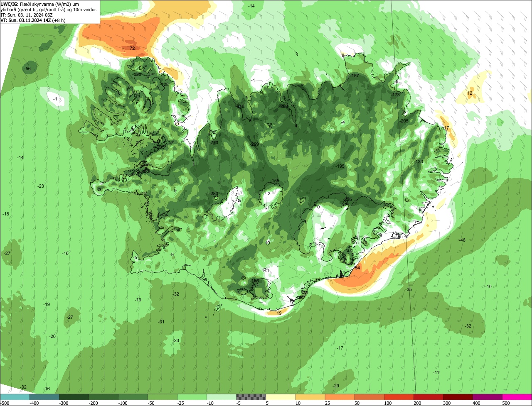Click the map value '-299'
532x406 pixels.
[x=254, y=144]
